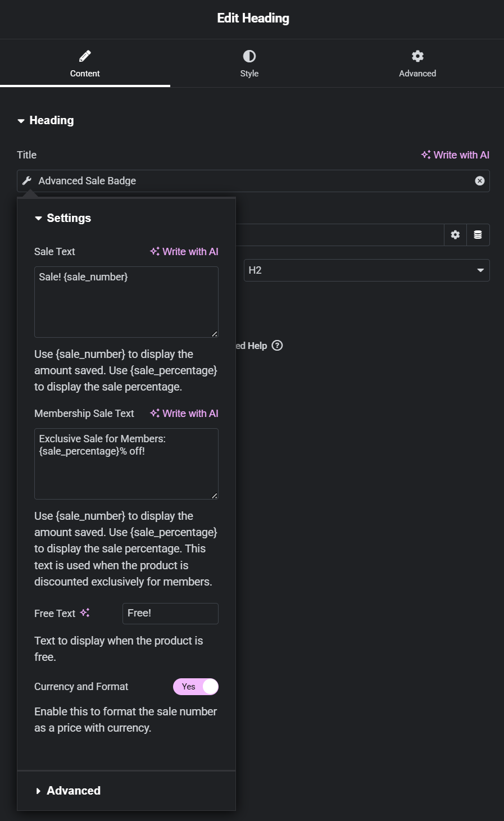The image size is (504, 821).
Task: Switch to the Content tab
Action: click(85, 63)
